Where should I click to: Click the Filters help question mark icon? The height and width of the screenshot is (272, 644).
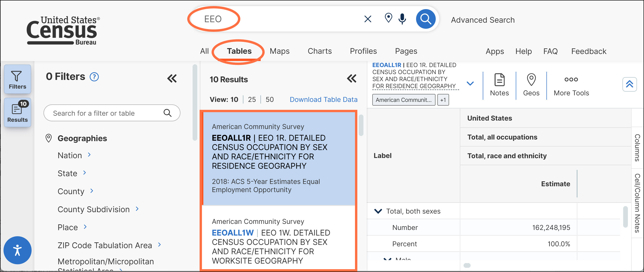pyautogui.click(x=94, y=77)
